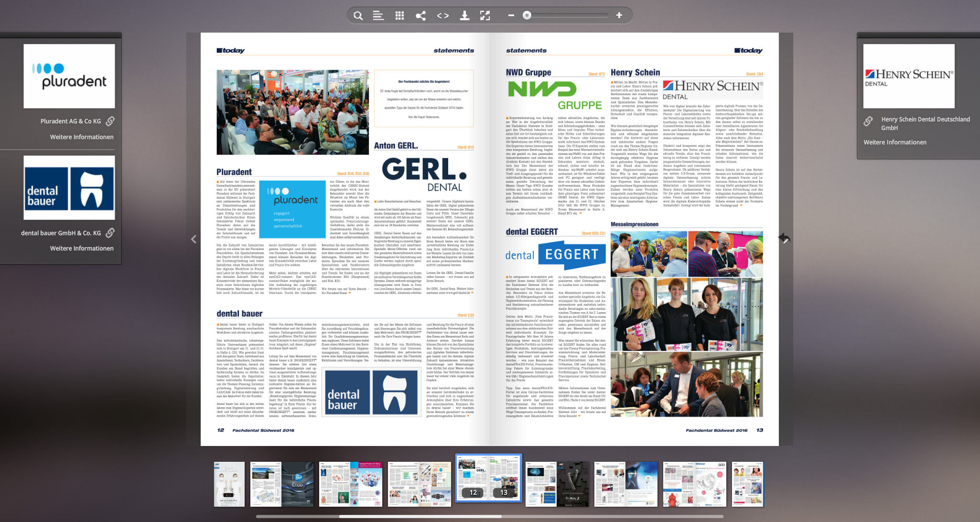Click the share icon in toolbar

tap(421, 16)
